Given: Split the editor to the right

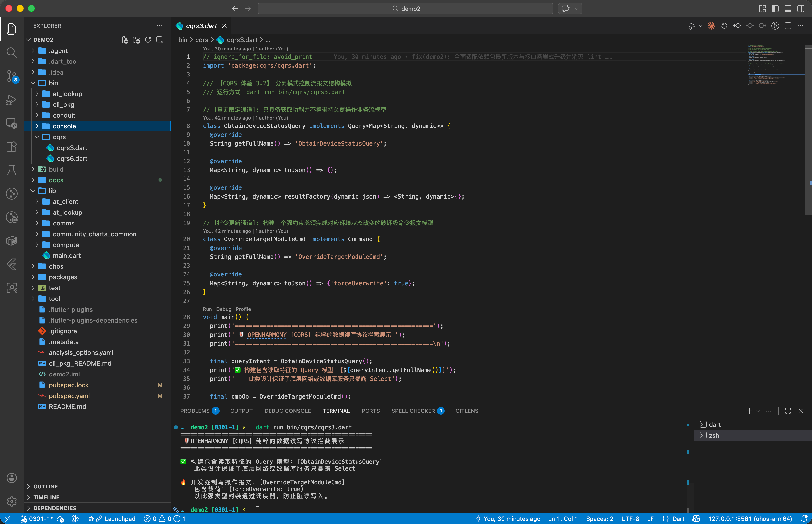Looking at the screenshot, I should (788, 26).
